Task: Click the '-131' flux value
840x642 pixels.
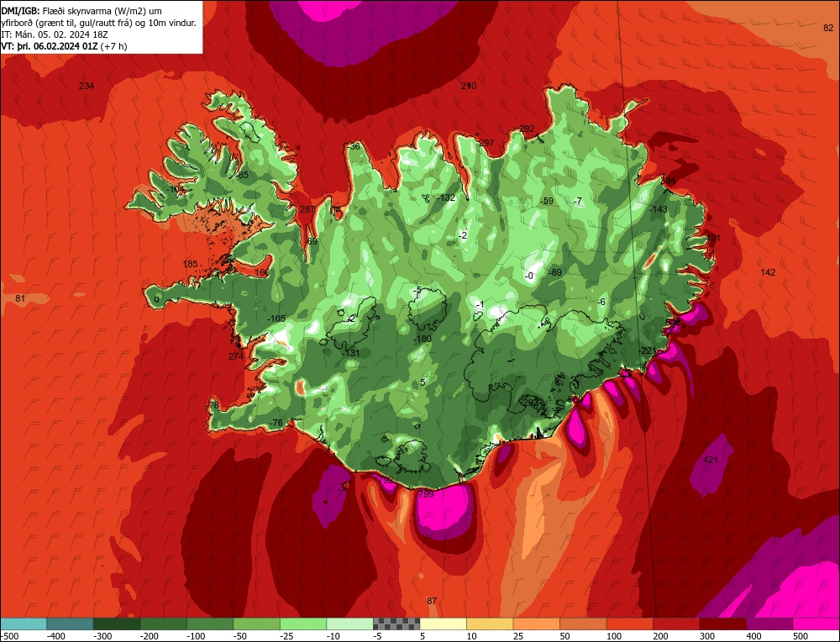Action: 350,353
